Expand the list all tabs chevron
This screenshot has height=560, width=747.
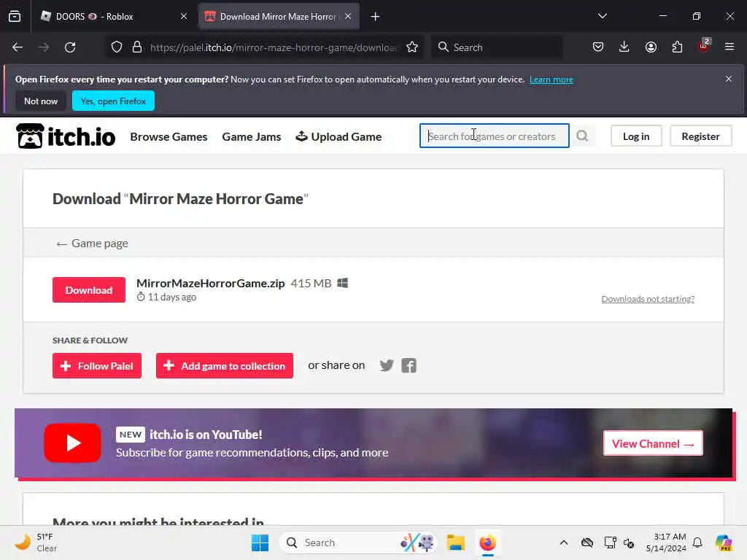pyautogui.click(x=602, y=16)
